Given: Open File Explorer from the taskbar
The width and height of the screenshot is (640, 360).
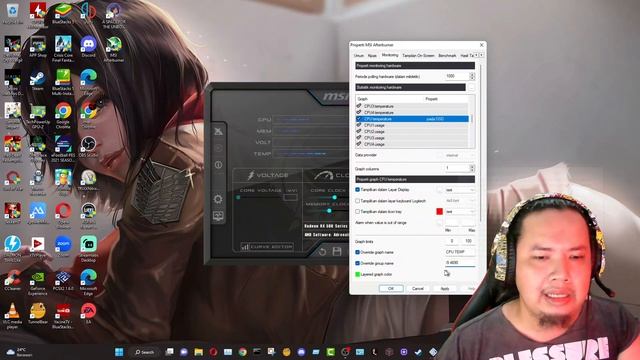Looking at the screenshot, I should (199, 352).
